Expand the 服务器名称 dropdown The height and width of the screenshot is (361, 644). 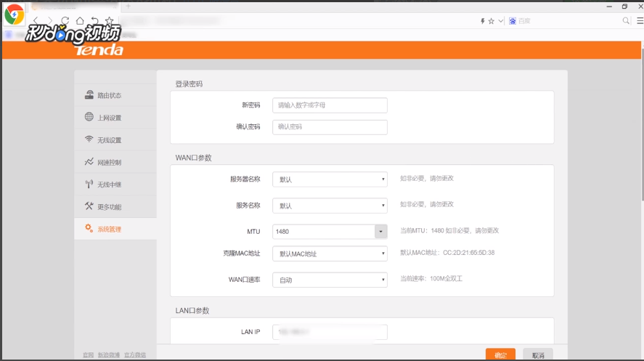pos(330,179)
